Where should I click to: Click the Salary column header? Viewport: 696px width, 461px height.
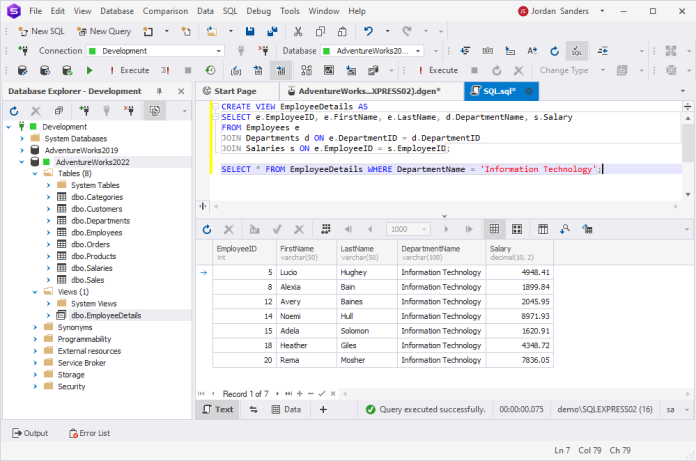click(x=519, y=252)
